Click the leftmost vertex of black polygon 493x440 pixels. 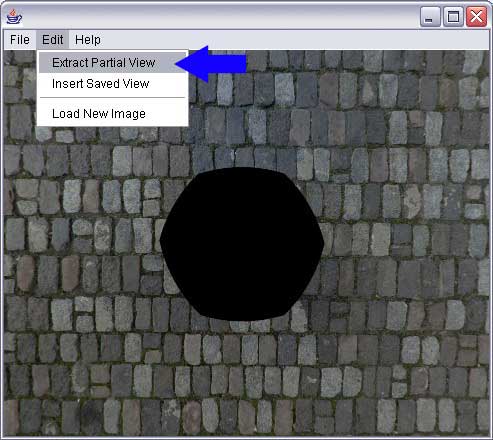click(161, 239)
